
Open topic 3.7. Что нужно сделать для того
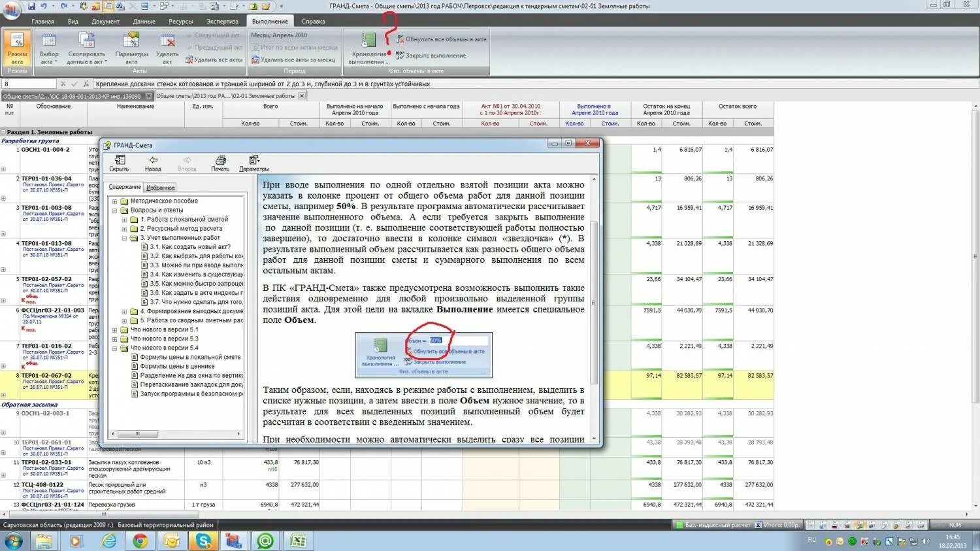point(196,302)
